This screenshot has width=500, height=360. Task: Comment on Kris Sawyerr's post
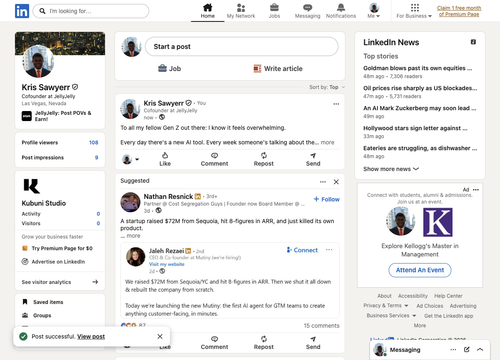[x=214, y=159]
